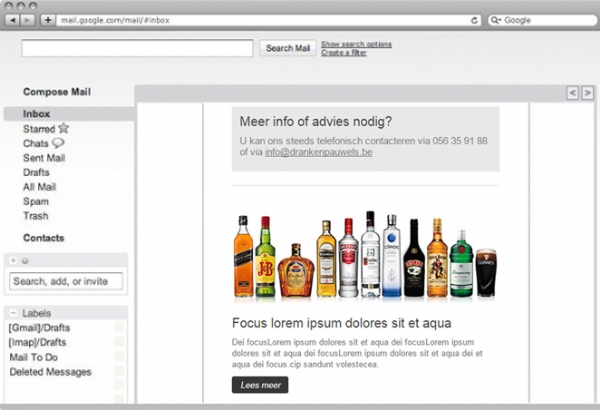The width and height of the screenshot is (600, 410).
Task: Click the Focus lorem ipsum heading
Action: point(341,323)
